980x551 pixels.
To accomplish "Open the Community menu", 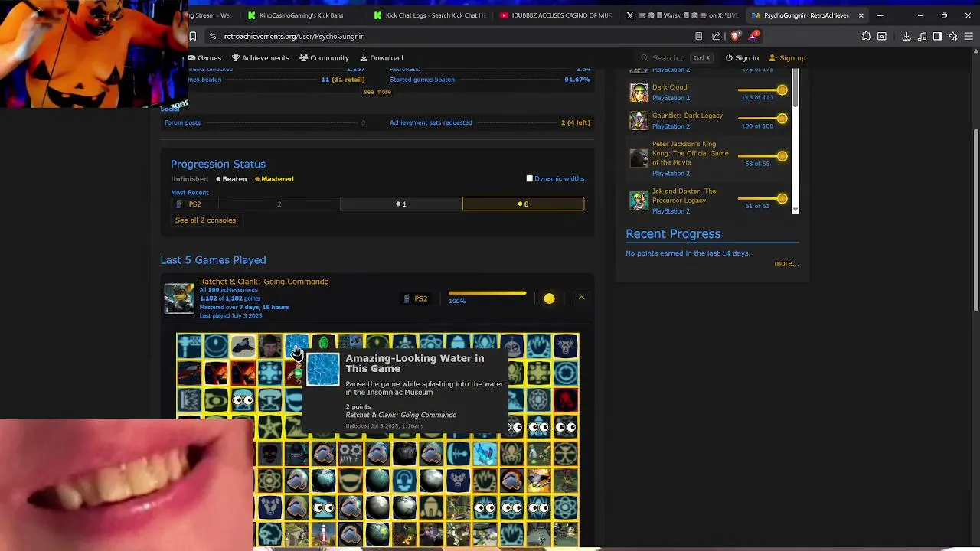I will pyautogui.click(x=325, y=58).
